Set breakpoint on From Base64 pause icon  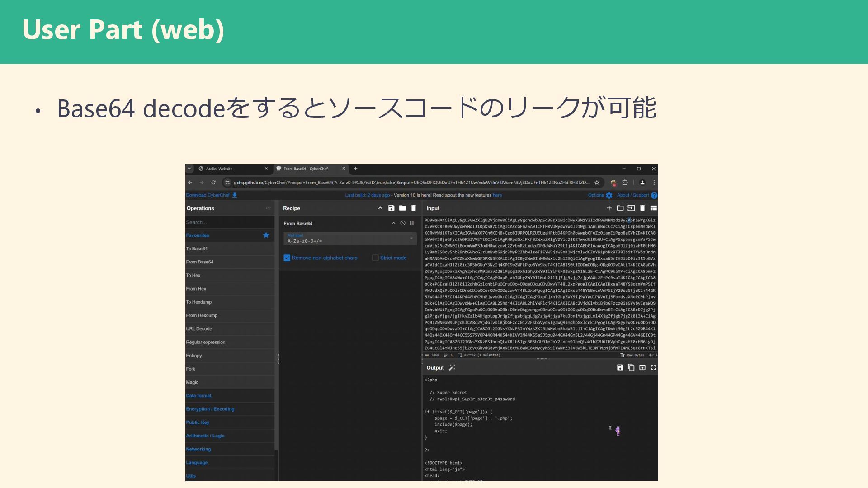tap(412, 223)
